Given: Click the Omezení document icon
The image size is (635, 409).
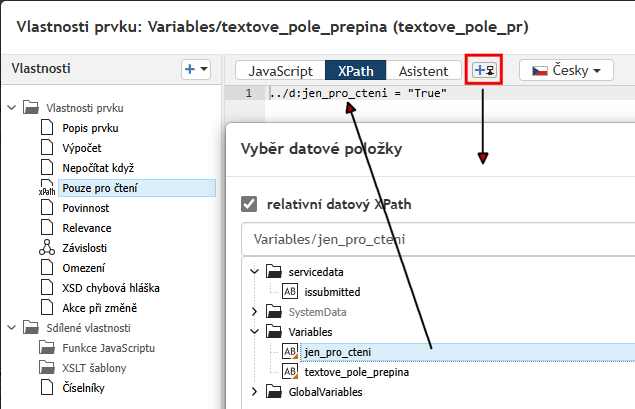Looking at the screenshot, I should click(47, 267).
